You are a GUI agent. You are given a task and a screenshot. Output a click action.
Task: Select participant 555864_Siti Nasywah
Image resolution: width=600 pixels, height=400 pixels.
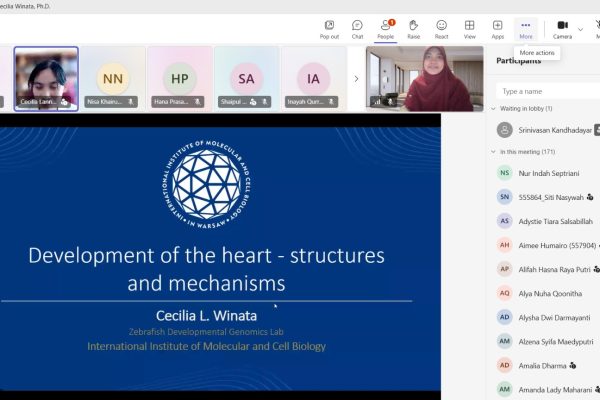[548, 197]
